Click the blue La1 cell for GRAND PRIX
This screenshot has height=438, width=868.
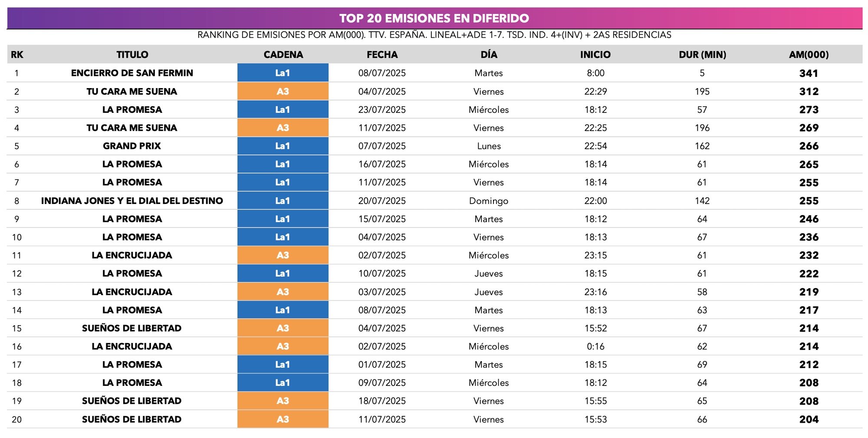coord(283,146)
